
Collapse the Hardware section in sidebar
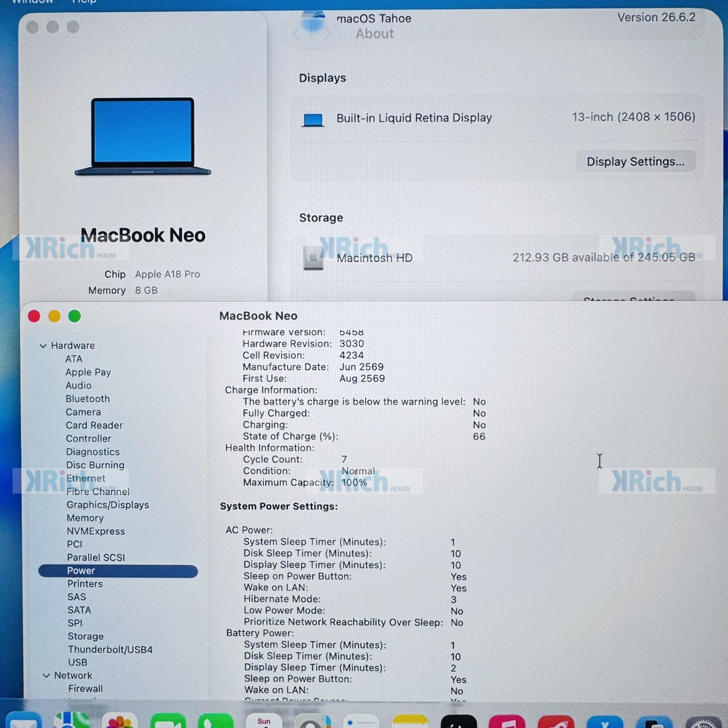[x=43, y=346]
